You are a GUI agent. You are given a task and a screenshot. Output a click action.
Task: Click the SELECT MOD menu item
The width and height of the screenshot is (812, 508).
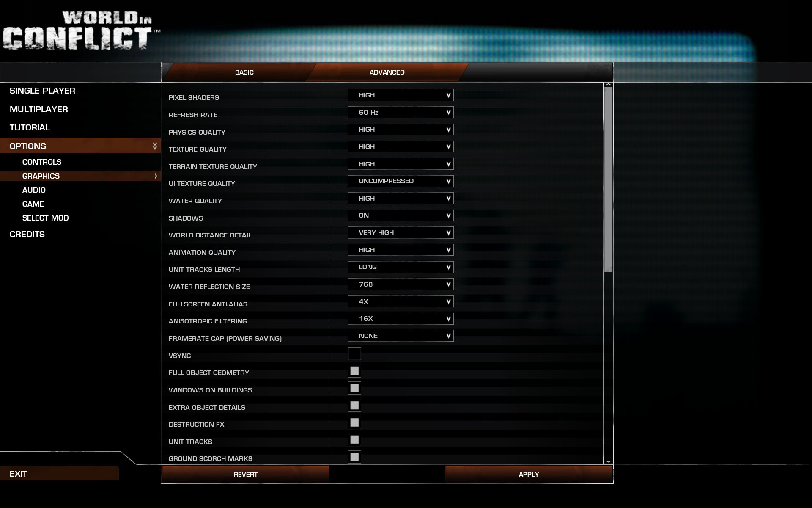pyautogui.click(x=45, y=218)
